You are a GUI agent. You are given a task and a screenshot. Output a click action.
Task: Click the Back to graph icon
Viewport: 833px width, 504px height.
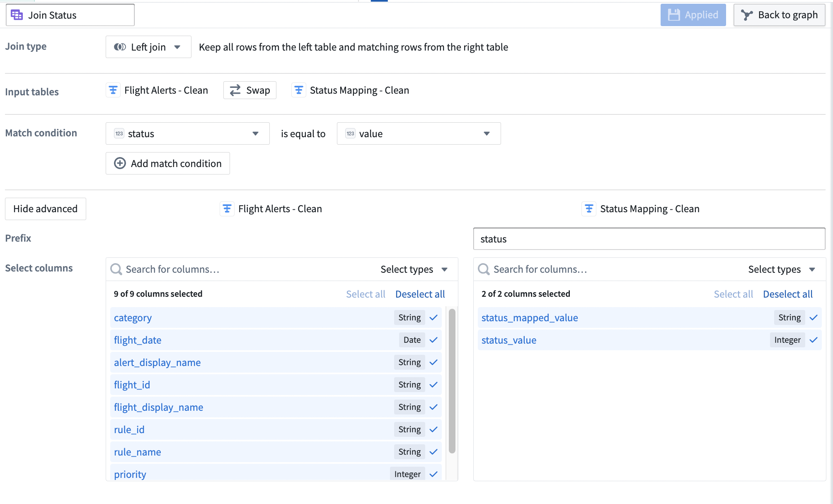(x=747, y=15)
